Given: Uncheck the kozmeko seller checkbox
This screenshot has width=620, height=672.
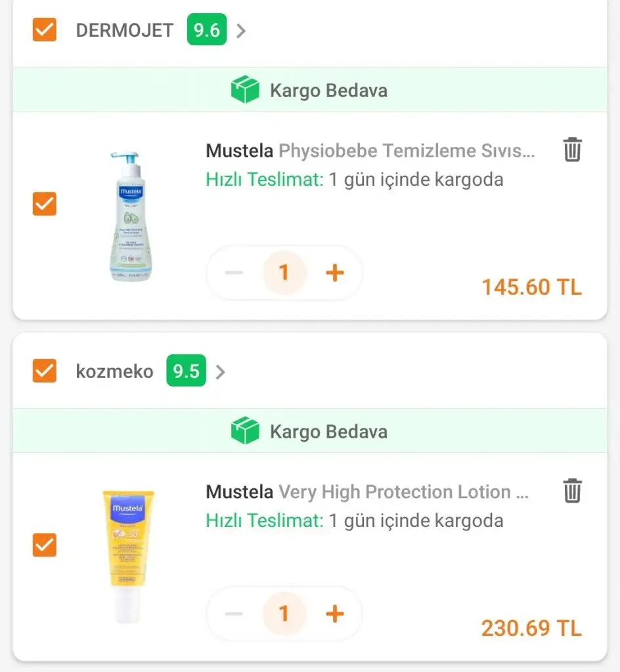Looking at the screenshot, I should pyautogui.click(x=45, y=371).
